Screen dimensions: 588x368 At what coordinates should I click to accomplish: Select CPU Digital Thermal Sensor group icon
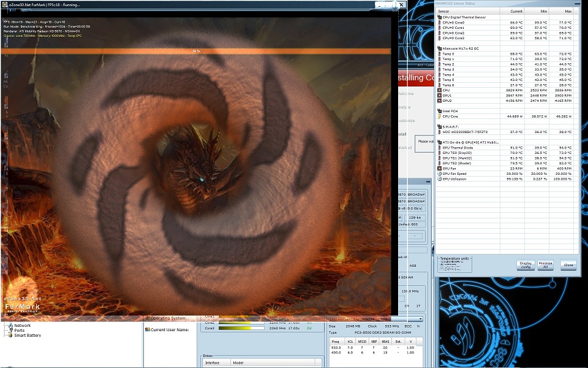pos(440,17)
